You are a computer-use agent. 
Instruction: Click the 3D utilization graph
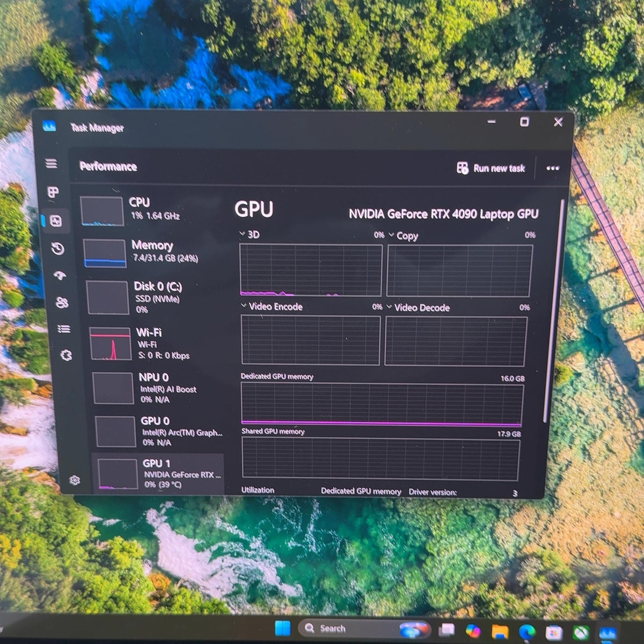coord(311,270)
